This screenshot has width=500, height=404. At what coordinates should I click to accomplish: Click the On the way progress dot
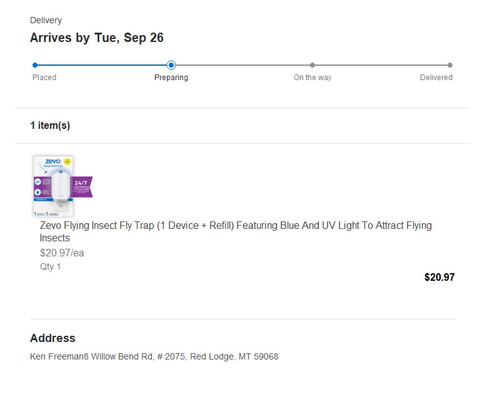click(312, 65)
